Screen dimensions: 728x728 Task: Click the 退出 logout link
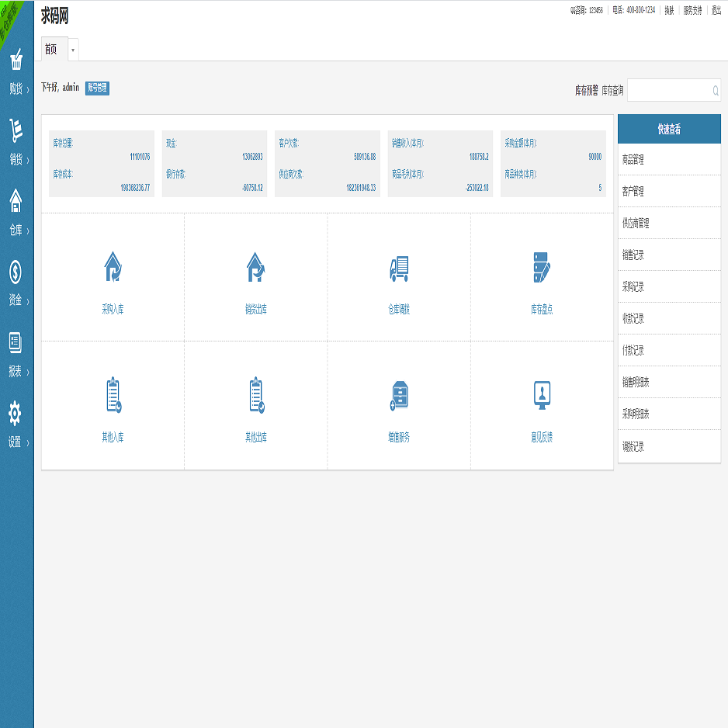click(716, 11)
